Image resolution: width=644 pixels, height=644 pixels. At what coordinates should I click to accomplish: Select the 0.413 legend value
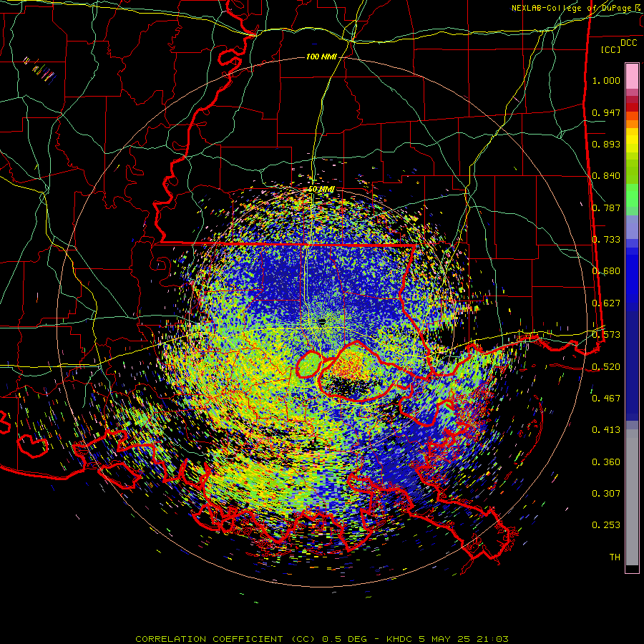tap(606, 430)
